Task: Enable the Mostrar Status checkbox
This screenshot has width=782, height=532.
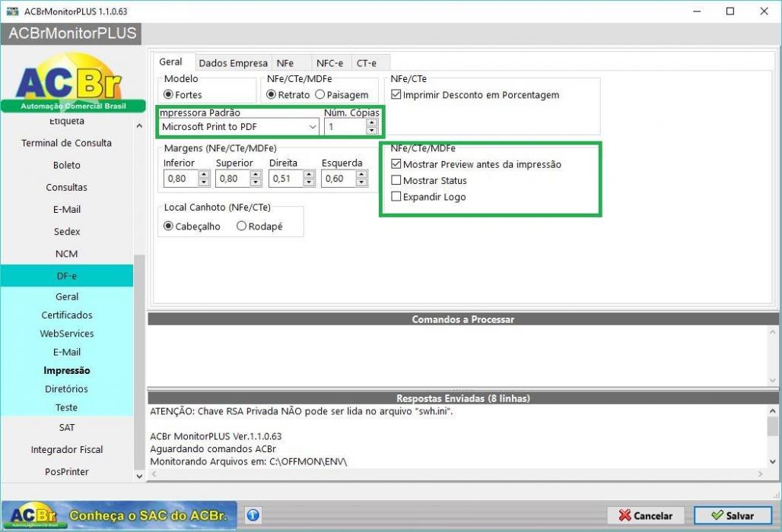Action: (x=396, y=180)
